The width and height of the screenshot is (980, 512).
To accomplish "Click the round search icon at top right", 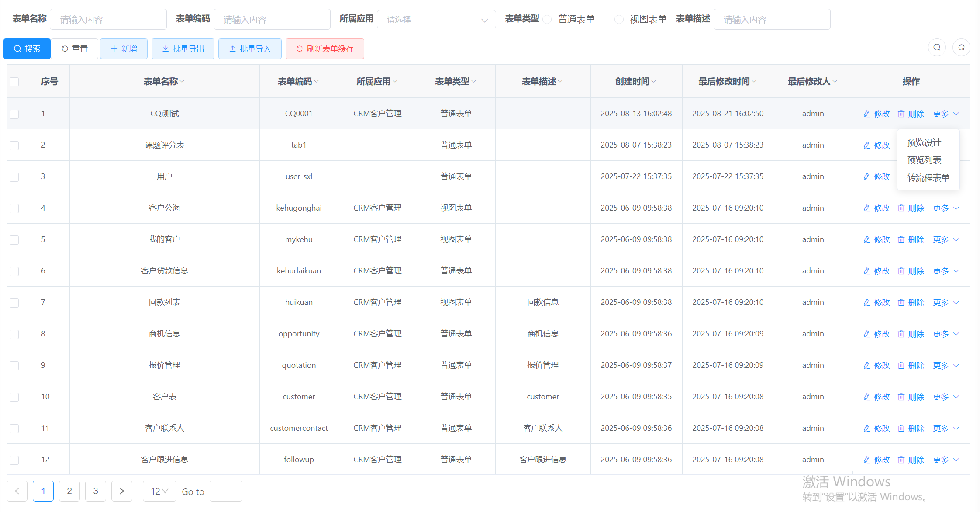I will tap(937, 48).
